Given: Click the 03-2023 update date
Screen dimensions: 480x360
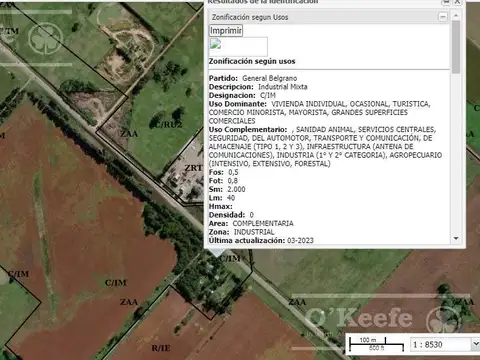Looking at the screenshot, I should [x=300, y=240].
